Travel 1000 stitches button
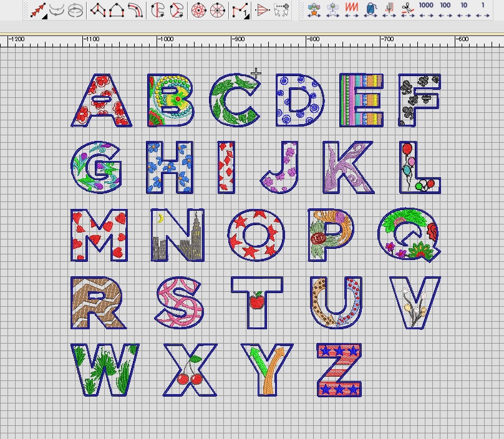The width and height of the screenshot is (504, 439). click(x=426, y=10)
